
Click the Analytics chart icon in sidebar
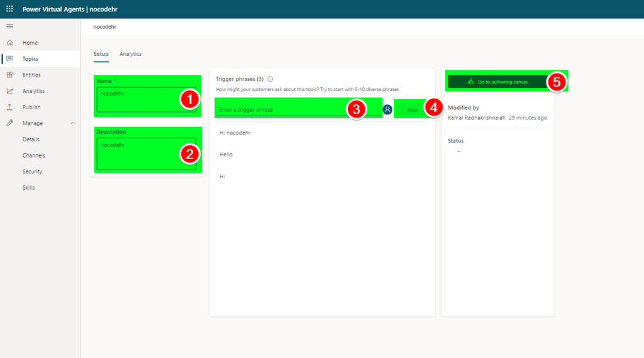click(9, 91)
